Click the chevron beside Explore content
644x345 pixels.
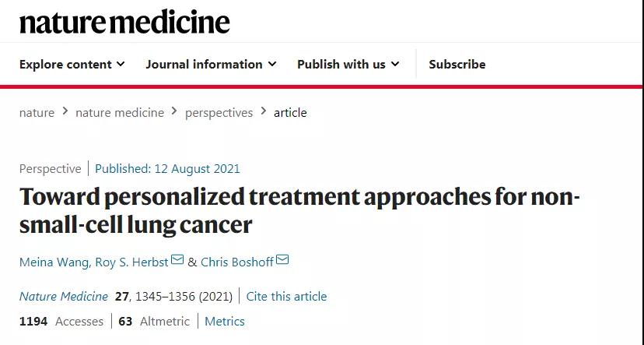(121, 64)
